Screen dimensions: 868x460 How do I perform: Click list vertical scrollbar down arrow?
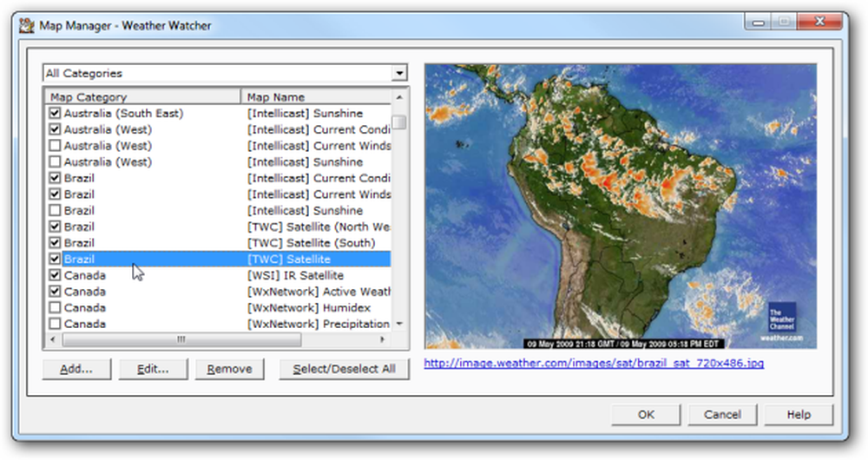pos(399,324)
